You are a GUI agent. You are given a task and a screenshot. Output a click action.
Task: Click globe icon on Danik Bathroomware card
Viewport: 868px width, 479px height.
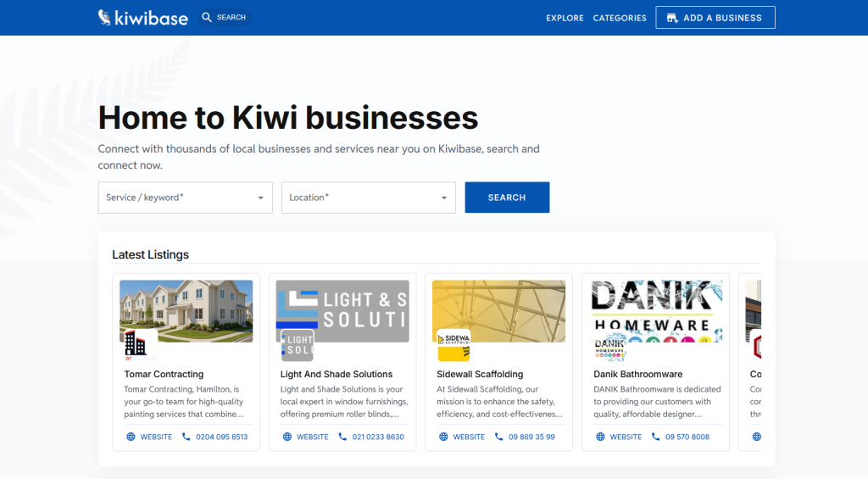point(600,437)
